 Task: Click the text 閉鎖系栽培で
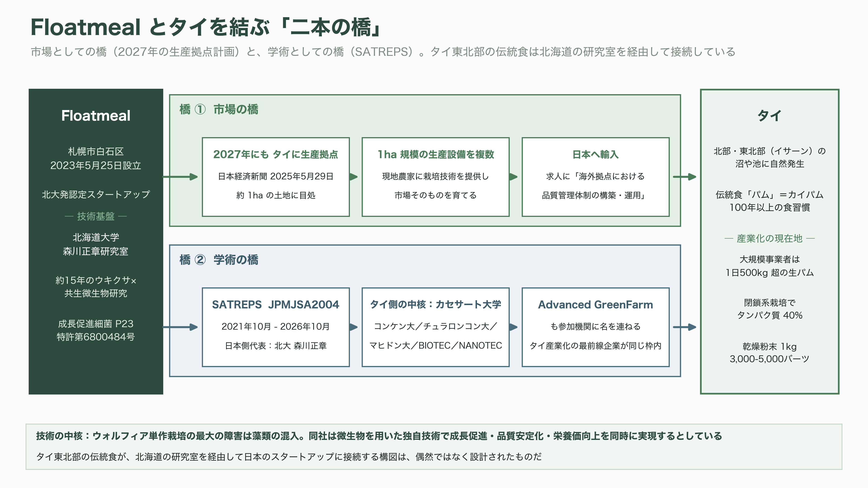click(x=770, y=303)
